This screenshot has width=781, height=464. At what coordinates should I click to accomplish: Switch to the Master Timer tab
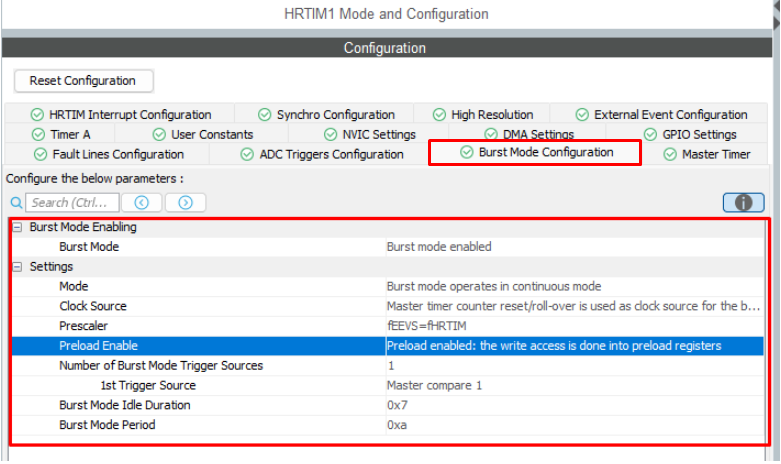[x=706, y=155]
